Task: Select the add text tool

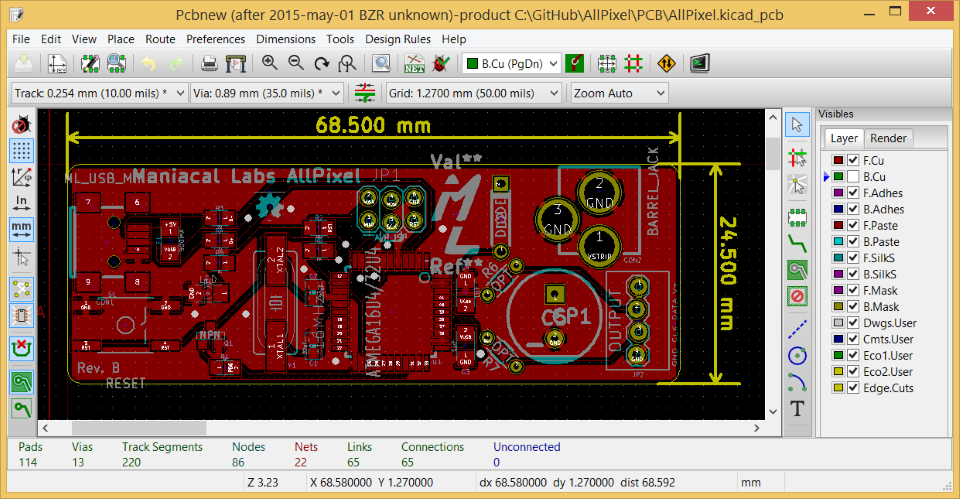Action: (x=797, y=409)
